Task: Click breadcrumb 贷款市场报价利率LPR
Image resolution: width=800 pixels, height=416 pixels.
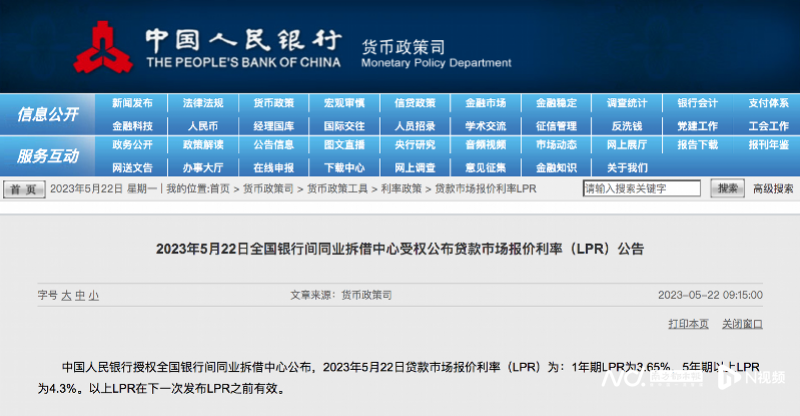Action: (x=485, y=189)
